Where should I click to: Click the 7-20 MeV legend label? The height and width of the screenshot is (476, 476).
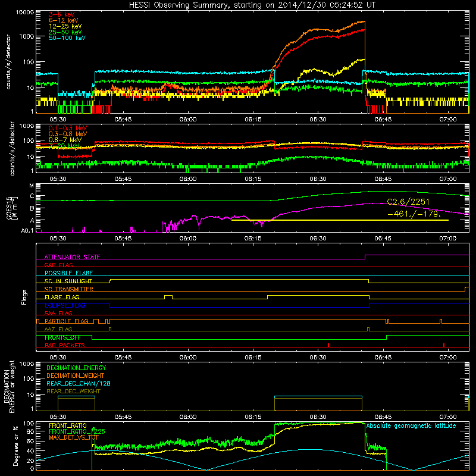(64, 146)
